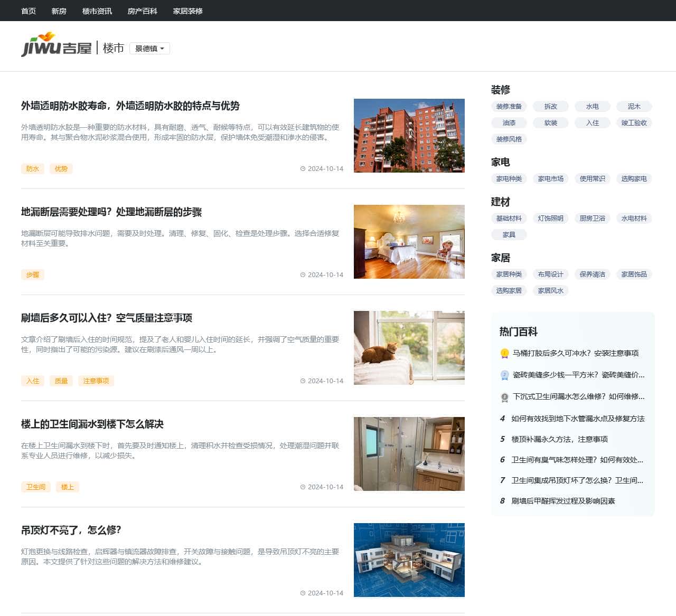Click the 卫生间 tag under the leaking bathroom article
Screen dimensions: 676x616
[35, 487]
